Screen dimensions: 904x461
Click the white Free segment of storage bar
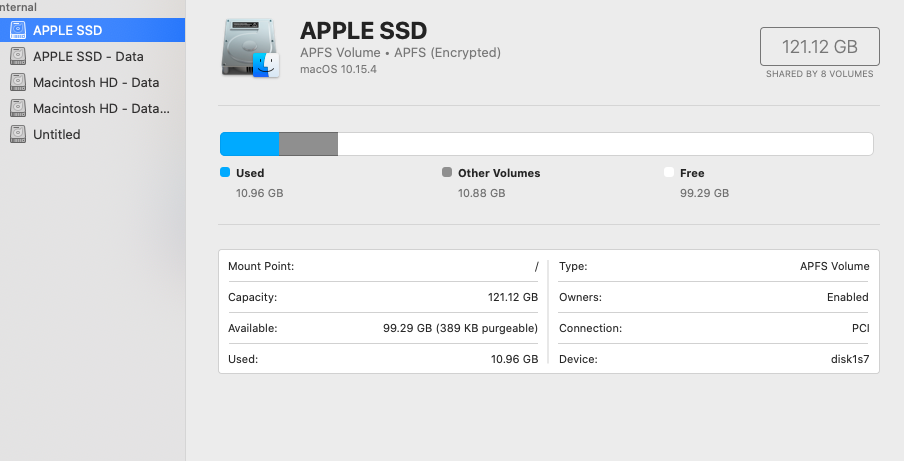pos(605,144)
